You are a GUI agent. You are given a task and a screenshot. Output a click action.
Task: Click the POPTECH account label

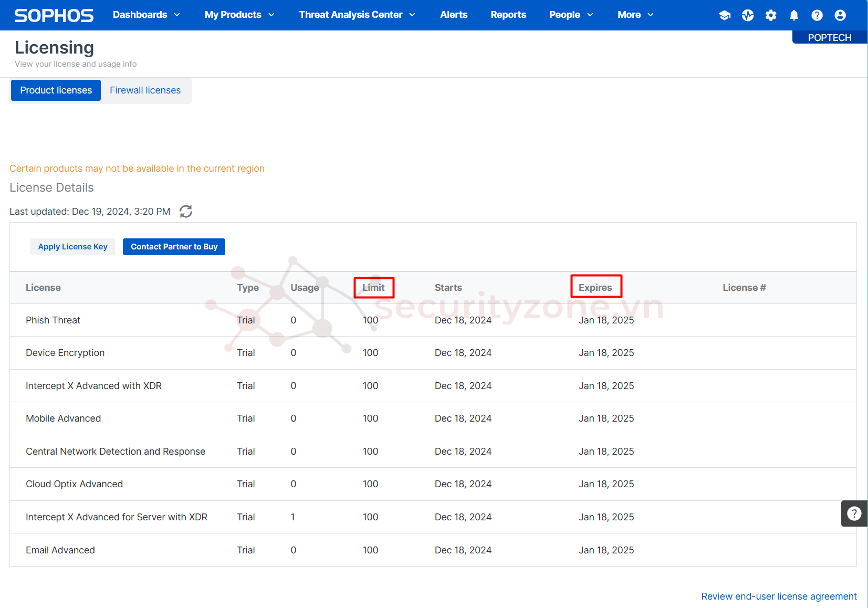pos(830,37)
